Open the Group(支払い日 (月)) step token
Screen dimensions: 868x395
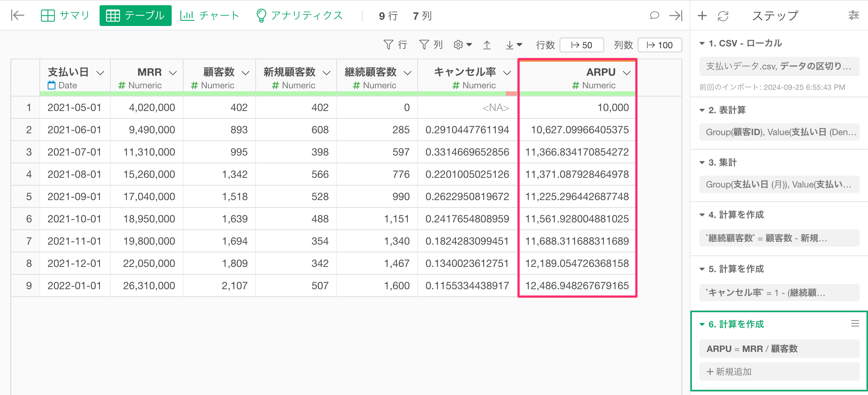779,185
